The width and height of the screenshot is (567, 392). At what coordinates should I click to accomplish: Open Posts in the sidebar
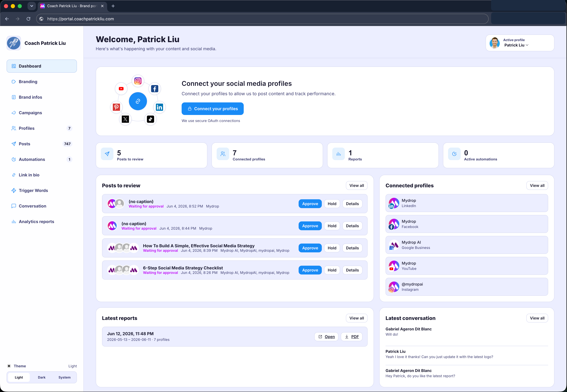[42, 144]
